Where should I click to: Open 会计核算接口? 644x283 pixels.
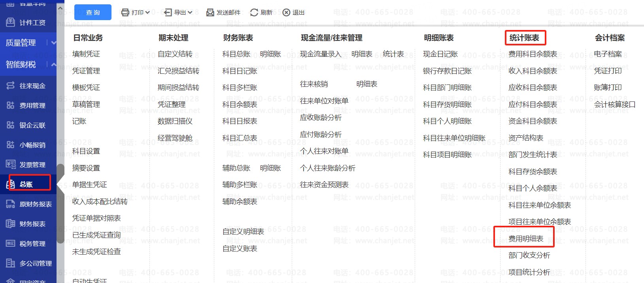pos(615,104)
